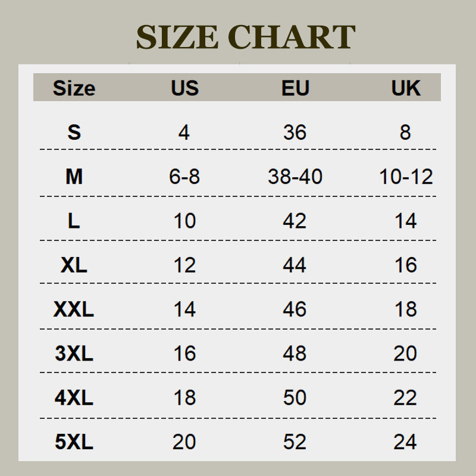The width and height of the screenshot is (476, 476).
Task: Click the EU column header
Action: tap(295, 88)
